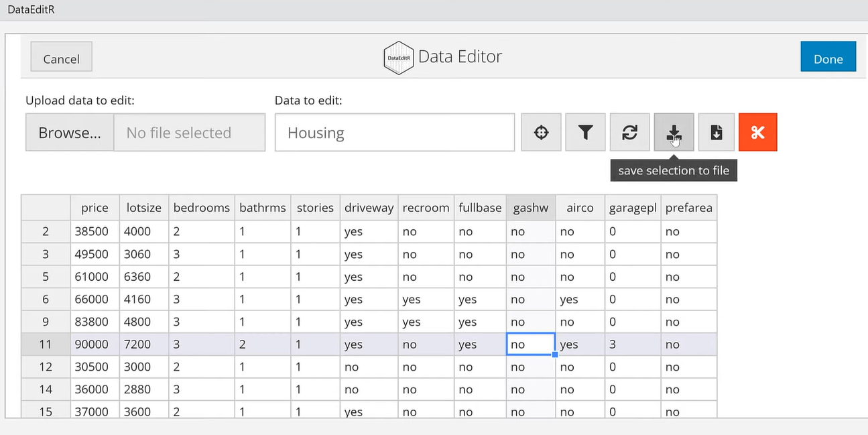
Task: Click price cell 83800
Action: [x=95, y=322]
